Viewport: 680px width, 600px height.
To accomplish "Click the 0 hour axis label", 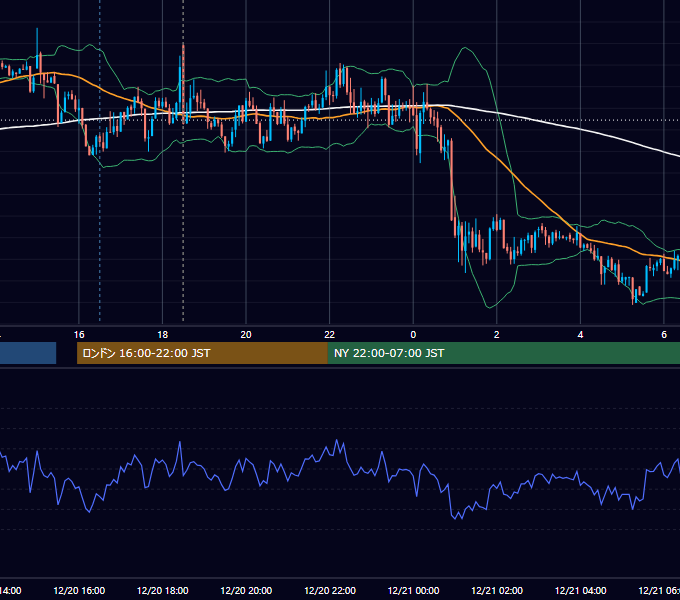I will tap(413, 334).
